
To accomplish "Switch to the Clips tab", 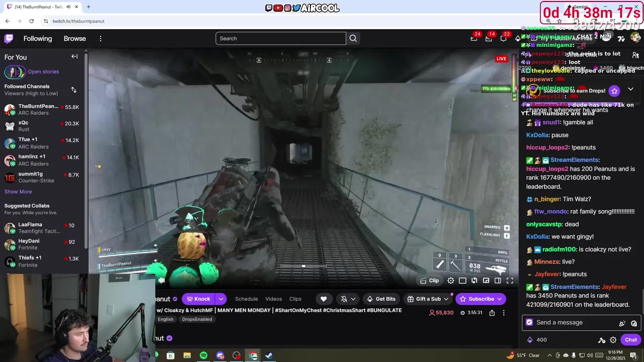I will click(x=295, y=299).
